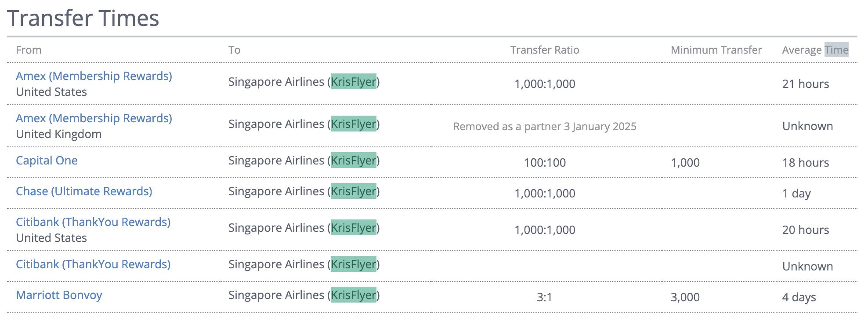This screenshot has width=868, height=314.
Task: Open Chase (Ultimate Rewards) link
Action: tap(84, 191)
